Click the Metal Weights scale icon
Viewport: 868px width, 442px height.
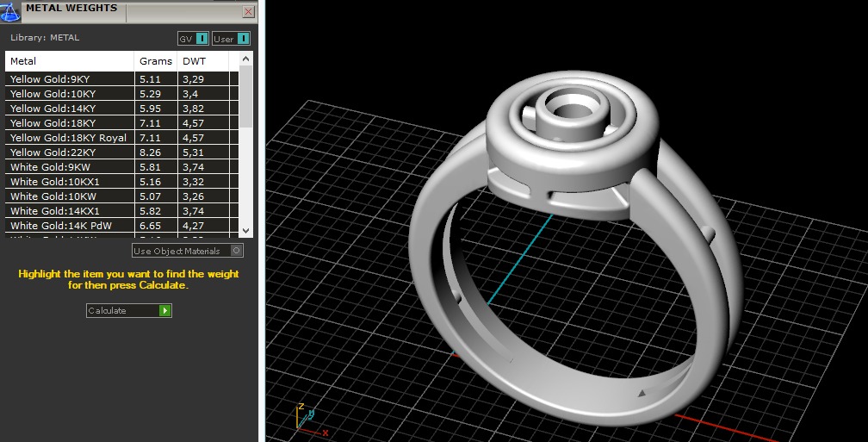(10, 11)
